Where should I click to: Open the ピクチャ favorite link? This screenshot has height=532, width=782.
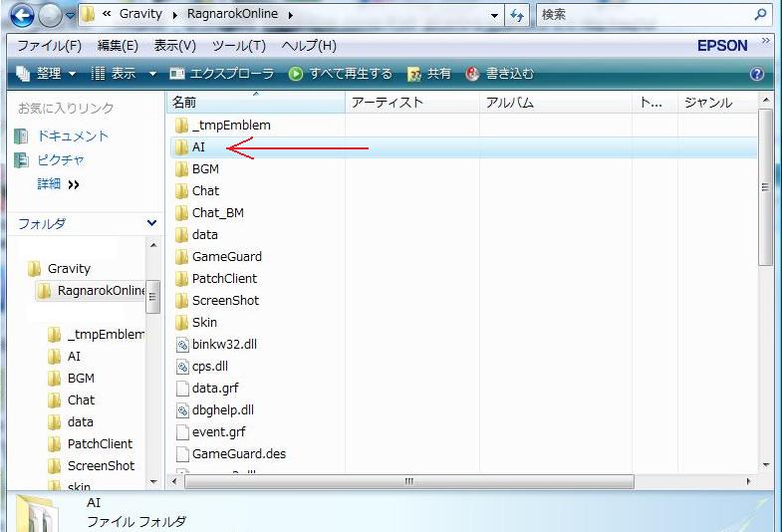(x=61, y=160)
